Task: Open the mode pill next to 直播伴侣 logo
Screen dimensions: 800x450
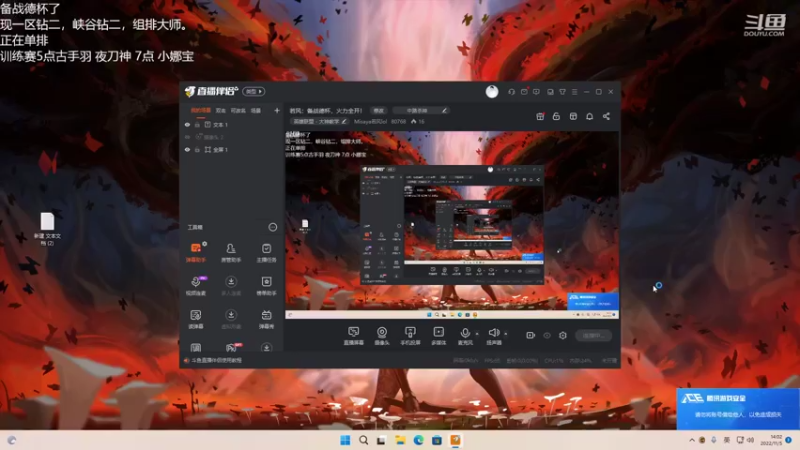Action: point(254,91)
